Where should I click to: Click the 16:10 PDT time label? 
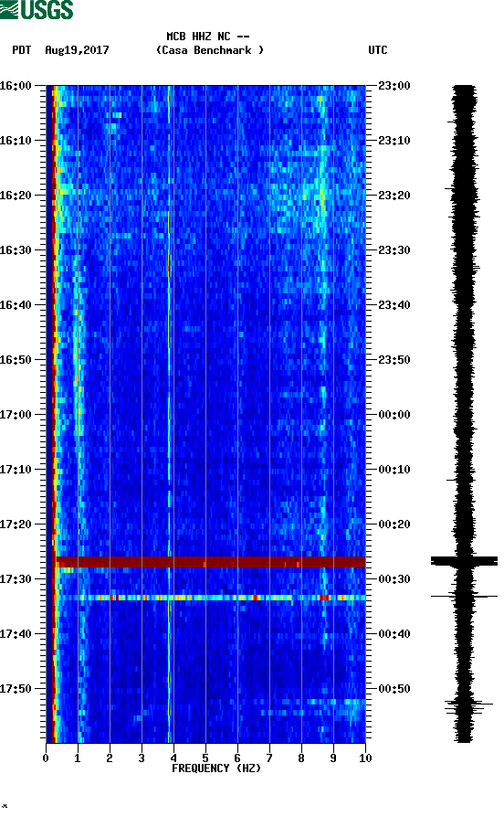point(16,141)
